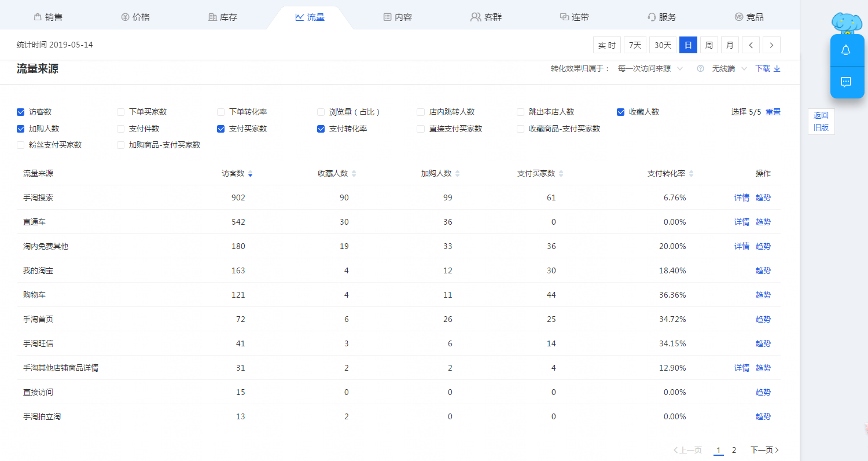The height and width of the screenshot is (461, 868).
Task: Click the 下载 download link
Action: click(x=768, y=68)
